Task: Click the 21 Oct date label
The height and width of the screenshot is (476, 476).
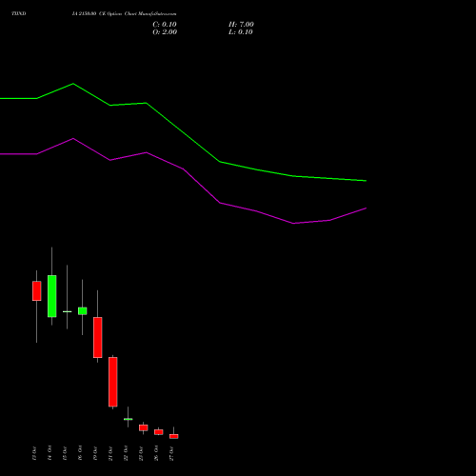Action: click(110, 453)
